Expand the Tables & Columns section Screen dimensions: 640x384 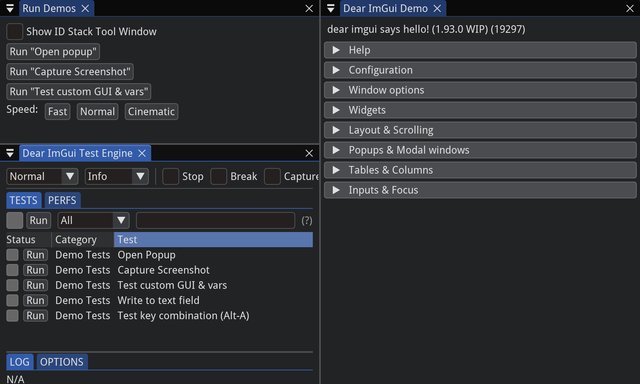[480, 170]
